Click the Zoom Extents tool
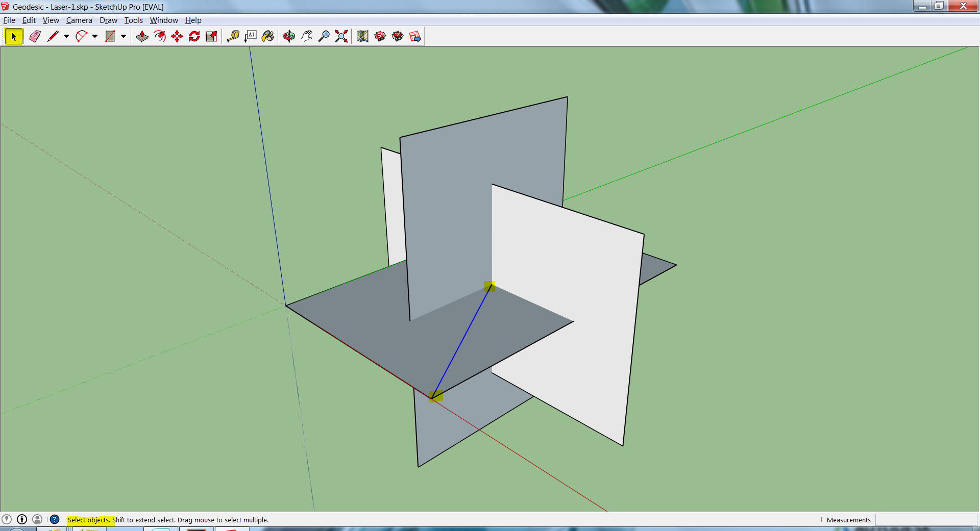980x531 pixels. coord(341,36)
